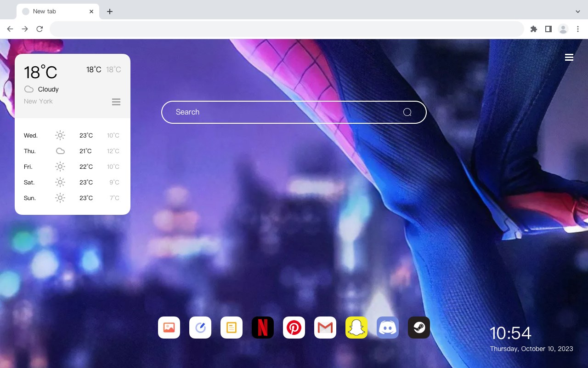Viewport: 588px width, 368px height.
Task: Open the weather widget menu icon
Action: (116, 102)
